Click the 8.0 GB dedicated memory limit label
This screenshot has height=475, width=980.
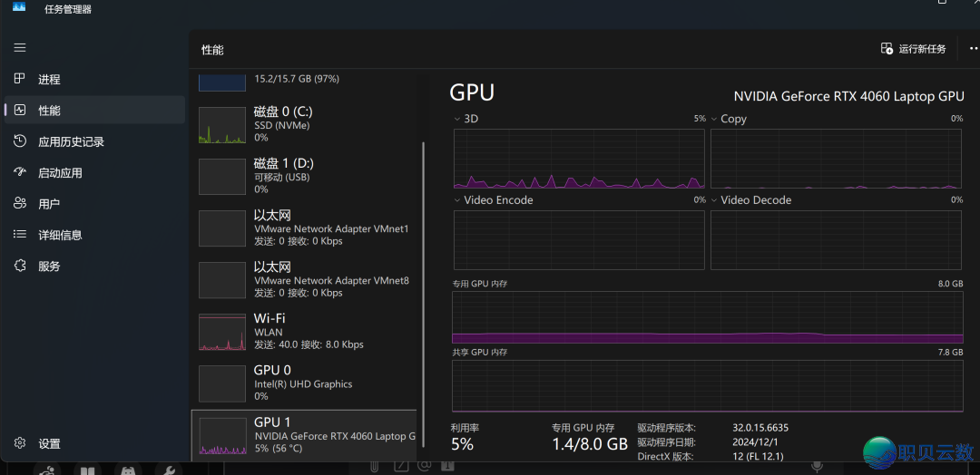(x=951, y=284)
